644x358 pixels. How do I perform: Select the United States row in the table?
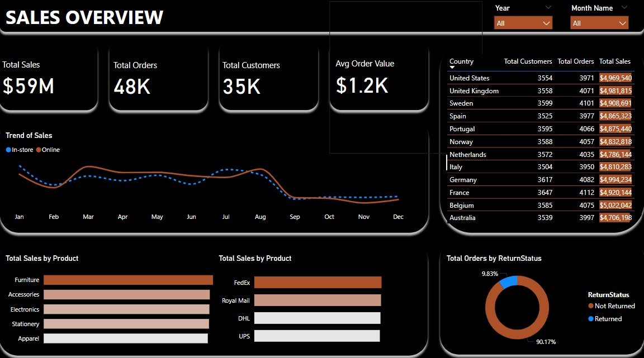503,78
